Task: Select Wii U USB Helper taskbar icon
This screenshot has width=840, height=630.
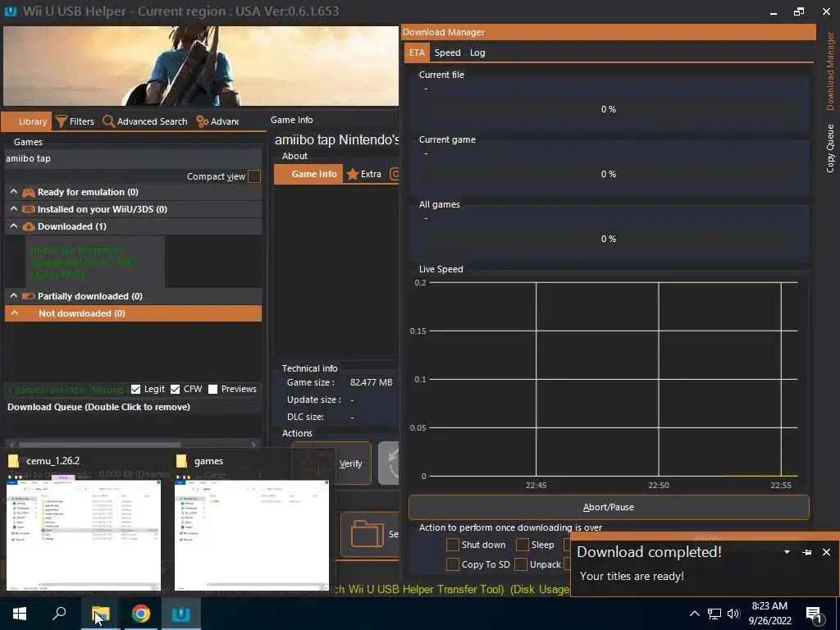Action: [181, 614]
